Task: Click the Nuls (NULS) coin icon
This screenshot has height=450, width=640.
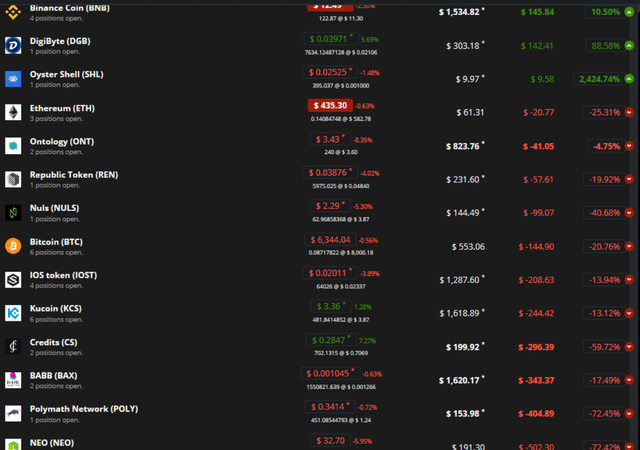Action: (13, 213)
